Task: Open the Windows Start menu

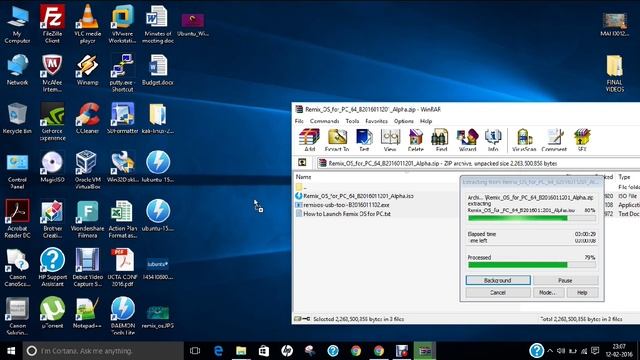Action: click(x=11, y=351)
